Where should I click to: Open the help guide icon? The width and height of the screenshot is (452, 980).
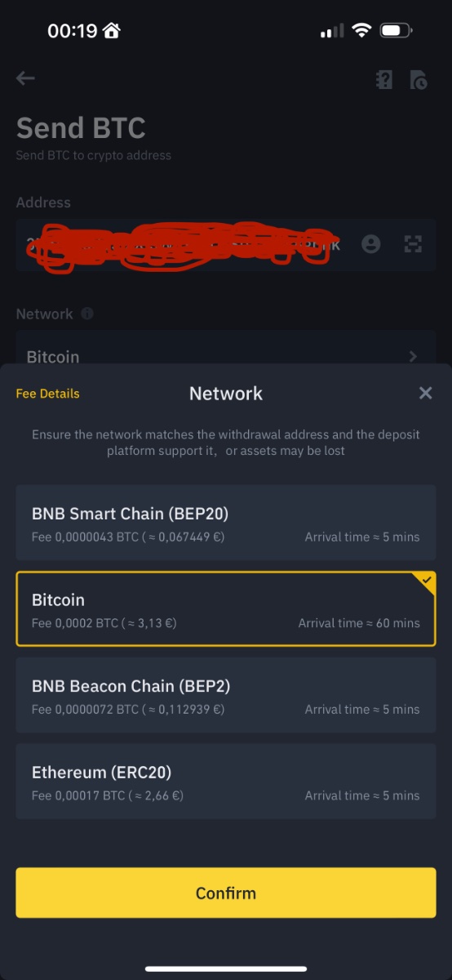(383, 79)
